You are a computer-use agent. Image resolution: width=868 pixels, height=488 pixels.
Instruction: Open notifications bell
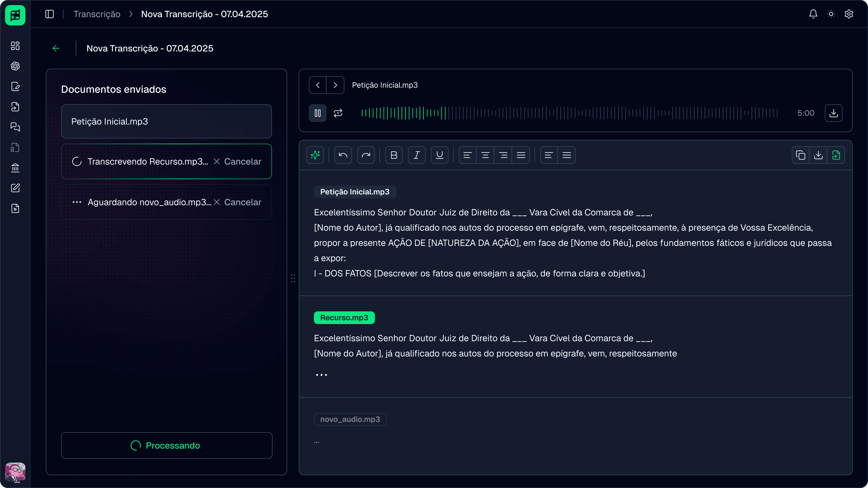click(x=813, y=14)
